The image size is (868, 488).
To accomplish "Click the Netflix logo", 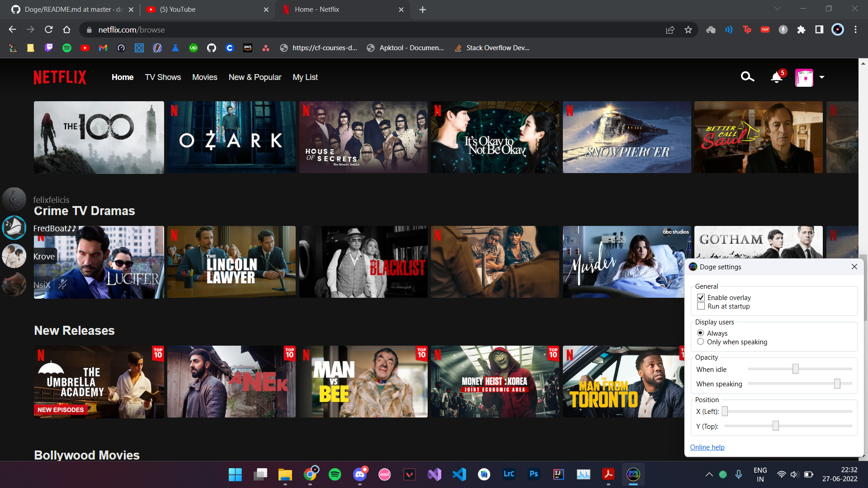I will (x=60, y=77).
